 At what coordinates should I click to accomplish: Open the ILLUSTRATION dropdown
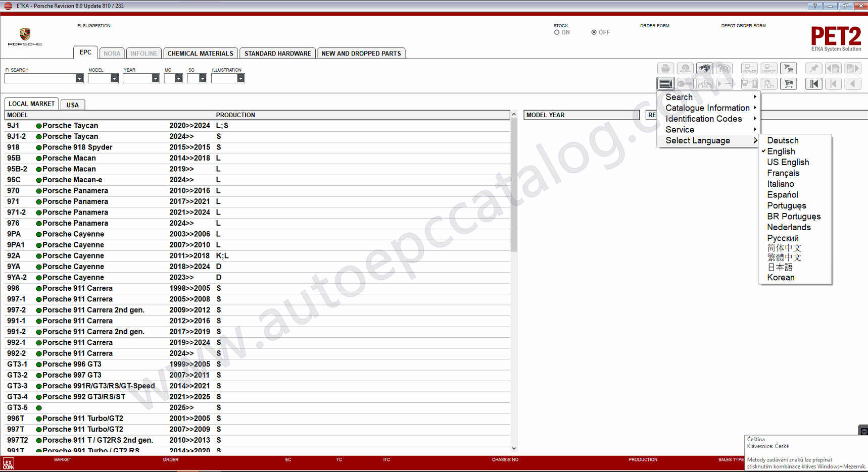point(240,78)
